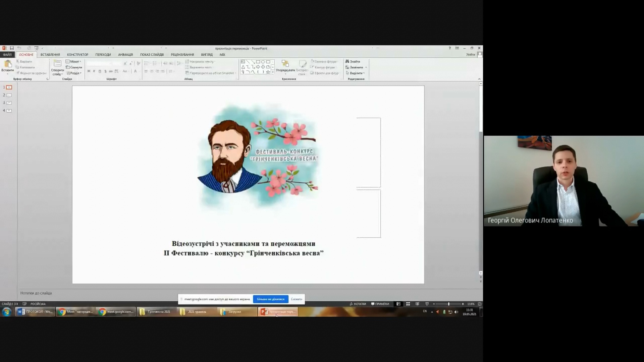Open the Slide Sorter view icon

point(408,304)
